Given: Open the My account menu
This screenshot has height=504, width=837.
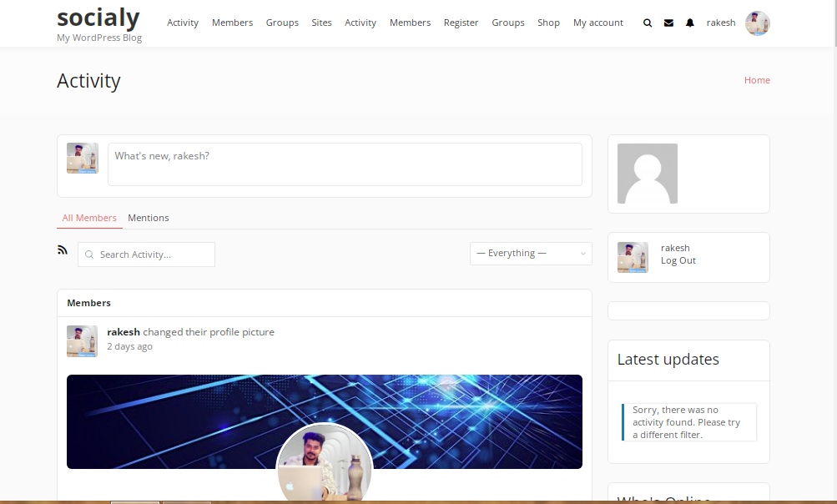Looking at the screenshot, I should tap(597, 23).
